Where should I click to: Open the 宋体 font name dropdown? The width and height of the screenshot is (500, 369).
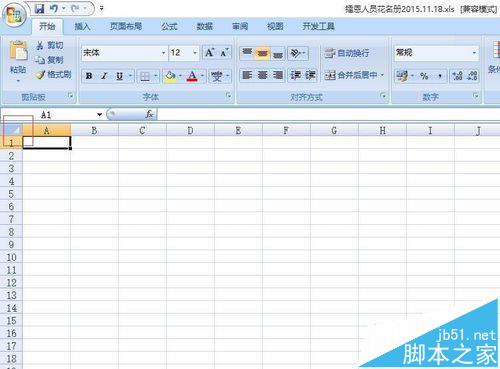pyautogui.click(x=163, y=53)
